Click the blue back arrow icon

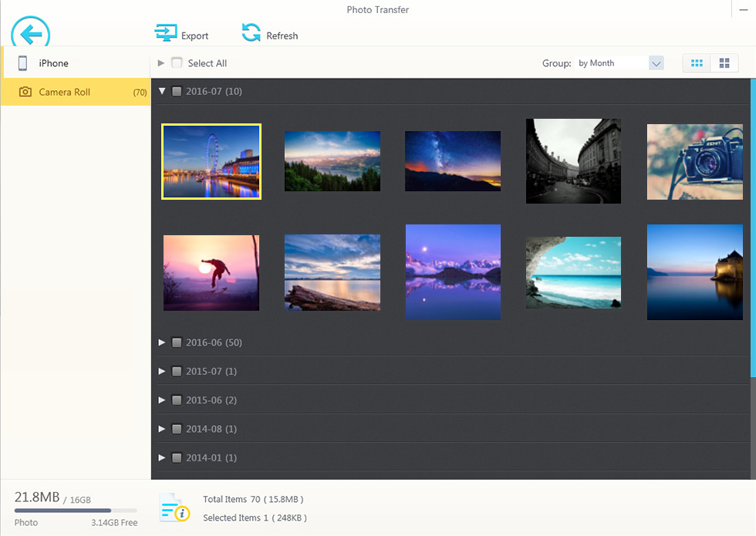30,34
